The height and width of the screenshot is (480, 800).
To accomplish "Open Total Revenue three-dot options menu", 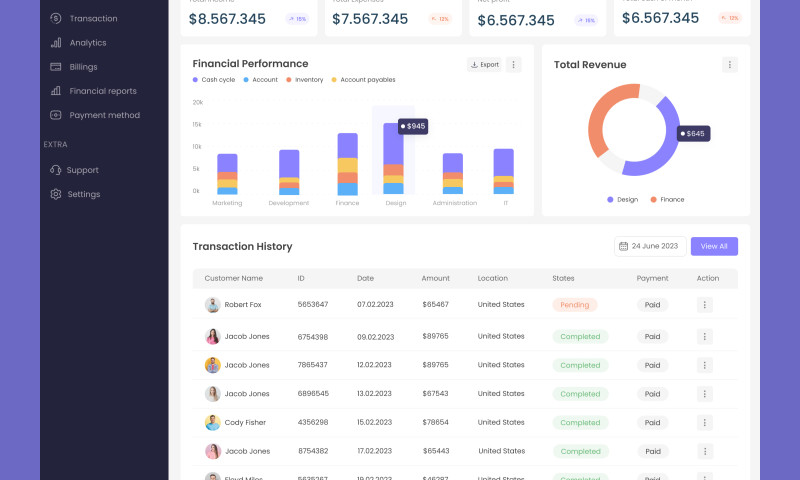I will pyautogui.click(x=730, y=65).
